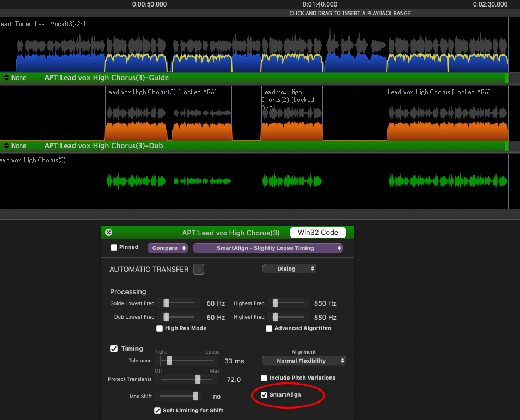Screen dimensions: 520x420
Task: Open the Dialog dropdown
Action: 289,269
